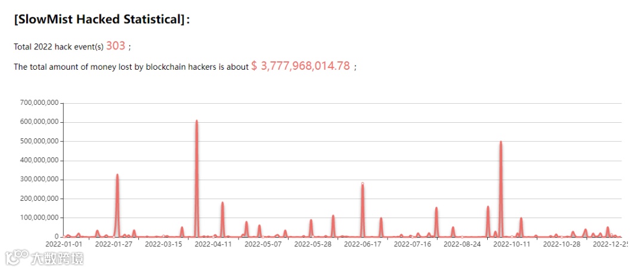The image size is (644, 270).
Task: Click the 2022-05-28 x-axis date label
Action: pos(313,244)
